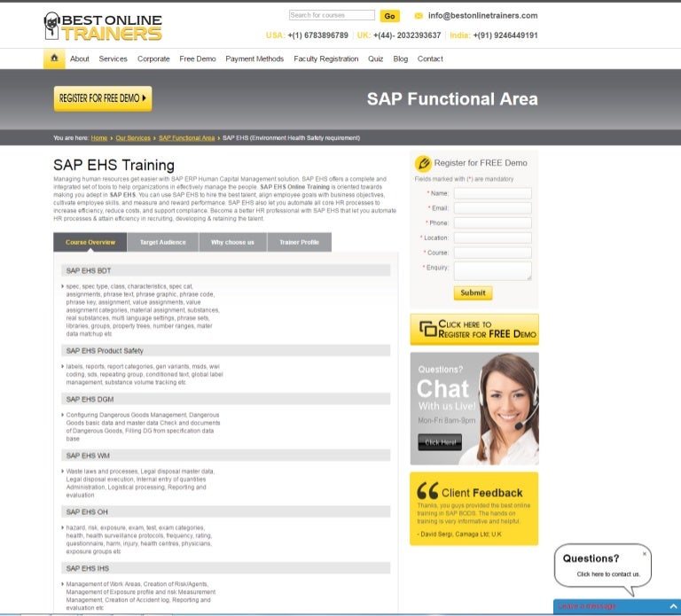681x616 pixels.
Task: Click the Search for courses field
Action: [x=332, y=15]
